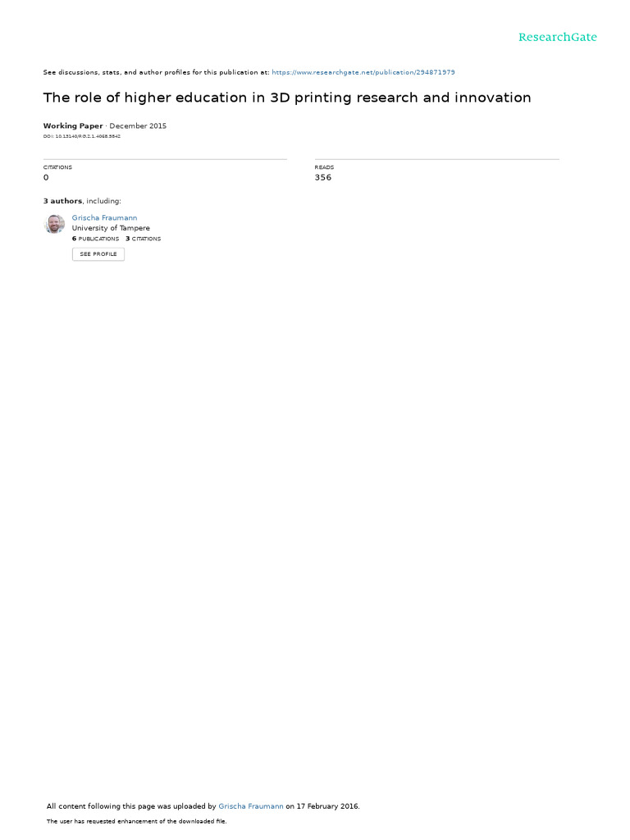The image size is (630, 840).
Task: Click the enhancement request notice text
Action: click(x=137, y=821)
